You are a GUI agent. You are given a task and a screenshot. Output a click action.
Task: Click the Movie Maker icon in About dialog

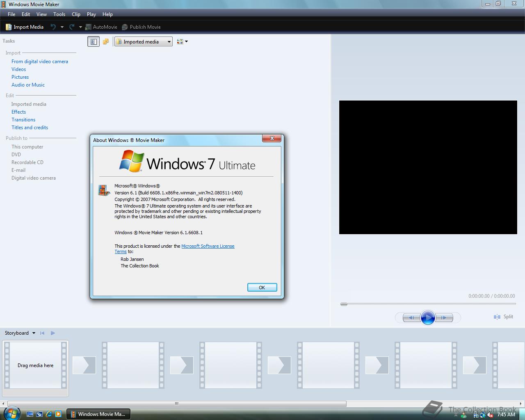pos(104,190)
